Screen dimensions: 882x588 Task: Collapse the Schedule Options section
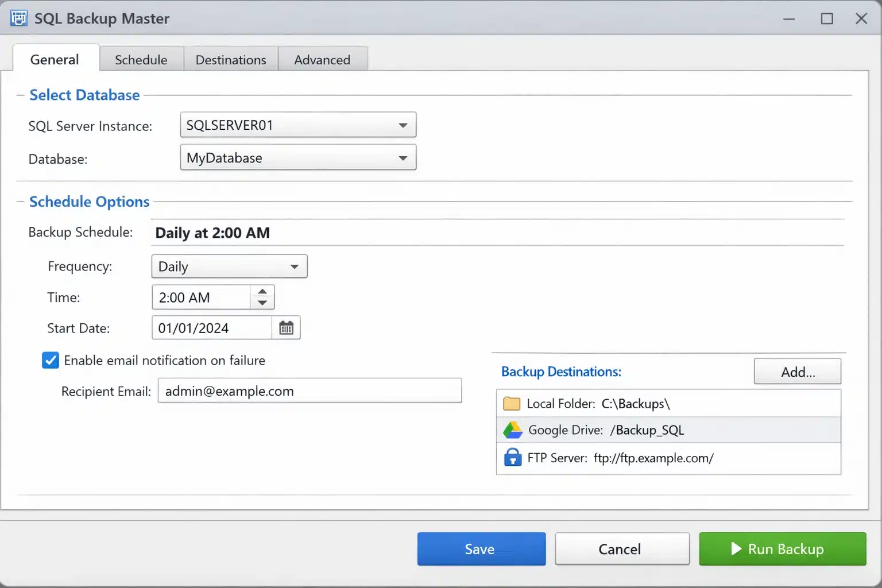[x=20, y=202]
